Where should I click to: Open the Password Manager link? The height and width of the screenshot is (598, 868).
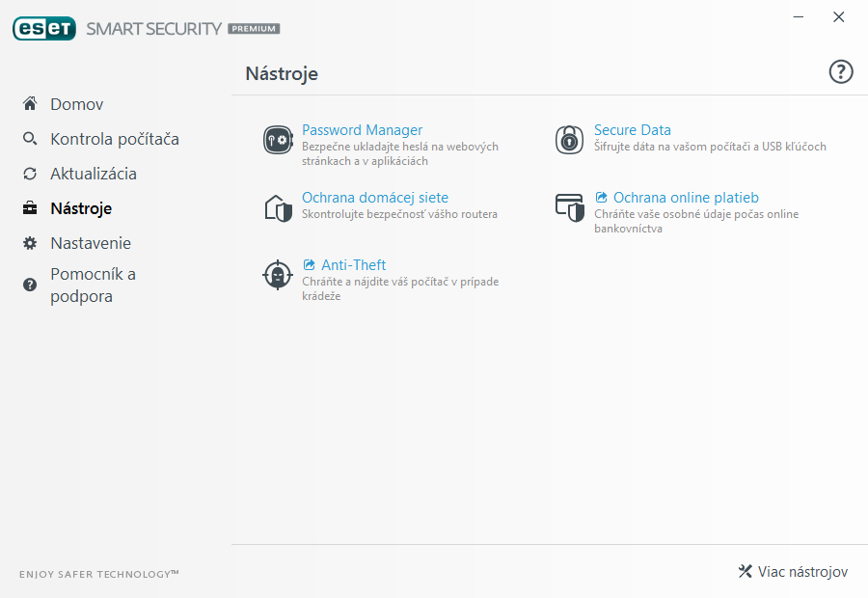click(362, 130)
